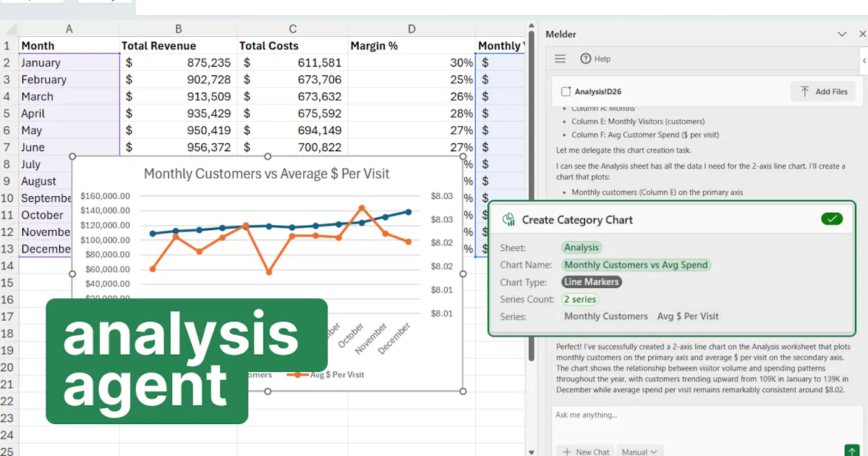
Task: Click the Avg $ Per Visit legend entry
Action: [x=326, y=375]
